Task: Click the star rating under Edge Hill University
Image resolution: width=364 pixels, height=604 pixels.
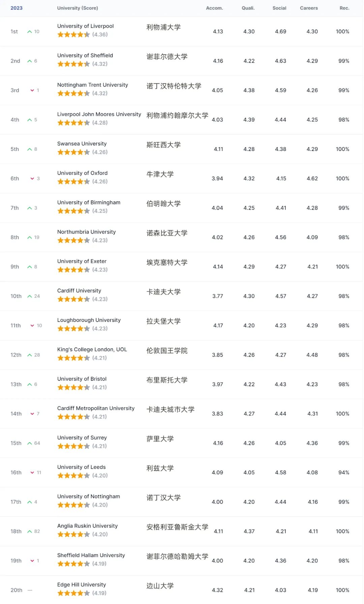Action: point(73,593)
